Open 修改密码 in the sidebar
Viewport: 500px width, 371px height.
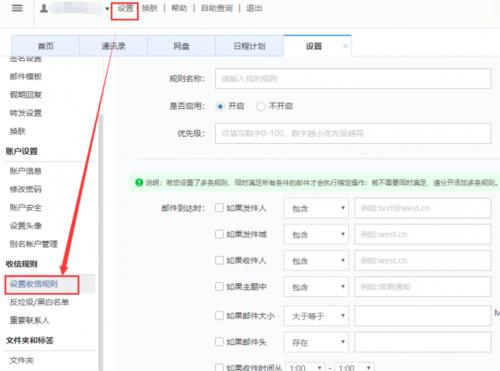click(26, 189)
